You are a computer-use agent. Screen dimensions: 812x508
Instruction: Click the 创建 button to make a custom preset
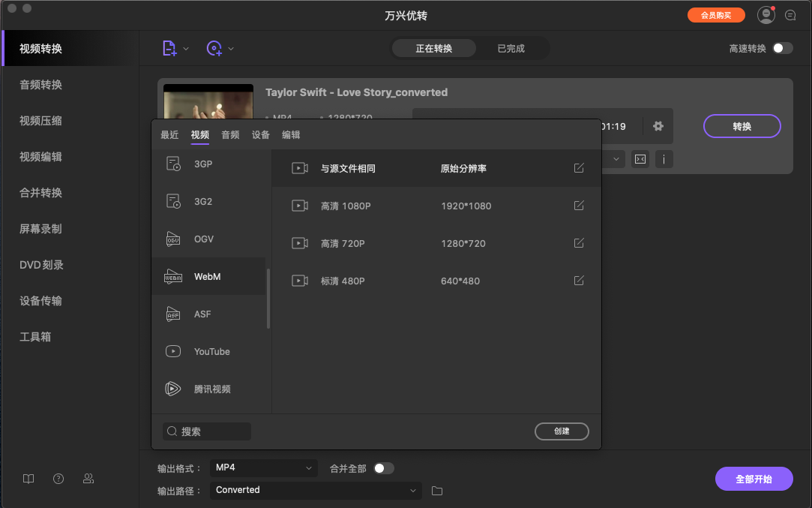(562, 431)
